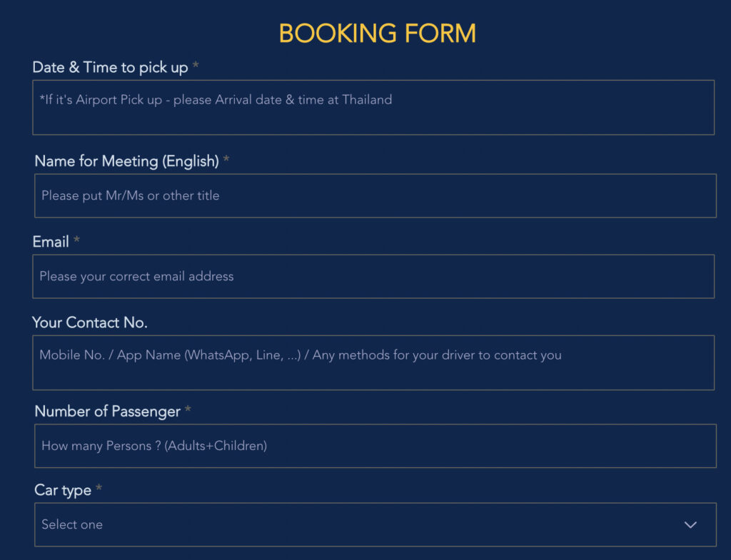
Task: Click into the Email address field
Action: [373, 276]
